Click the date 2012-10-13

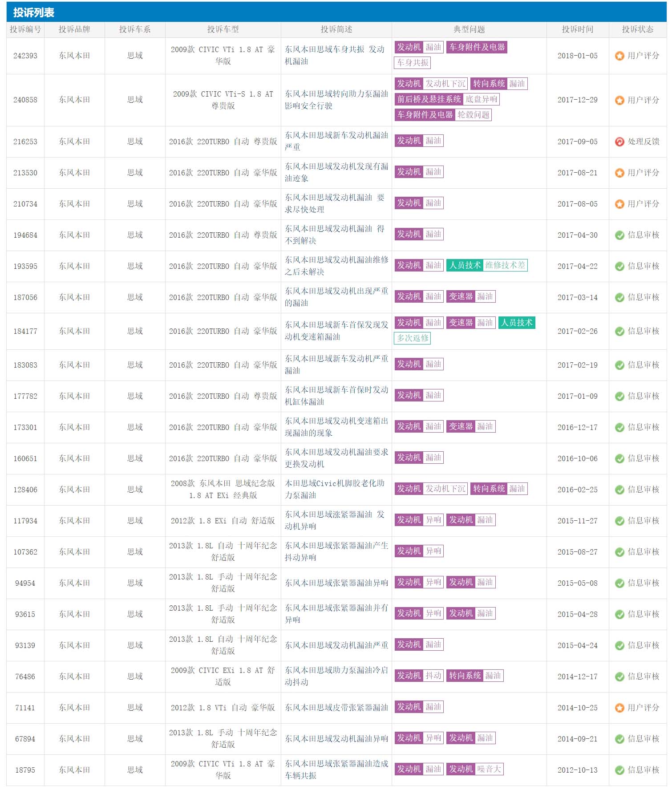(x=578, y=770)
